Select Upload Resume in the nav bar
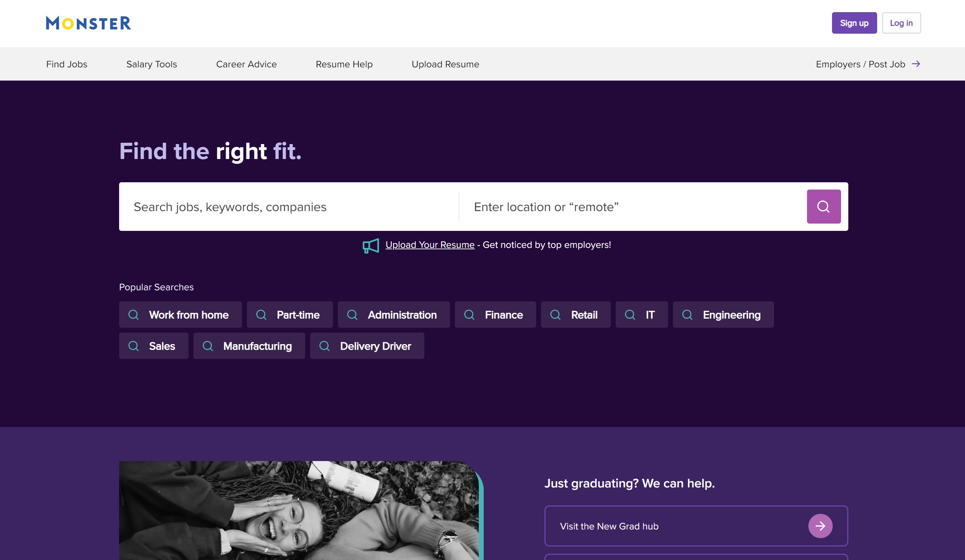 pos(445,64)
